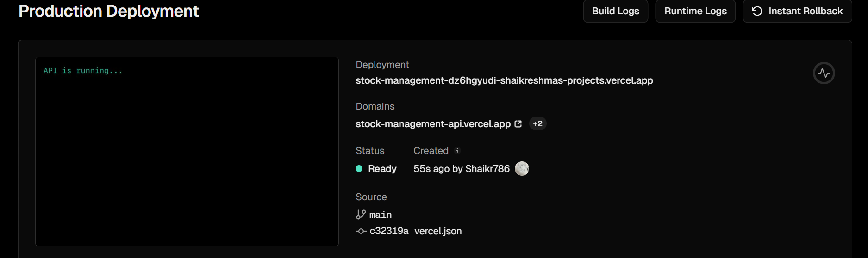Open the Shaikr786 avatar image
868x258 pixels.
(522, 168)
